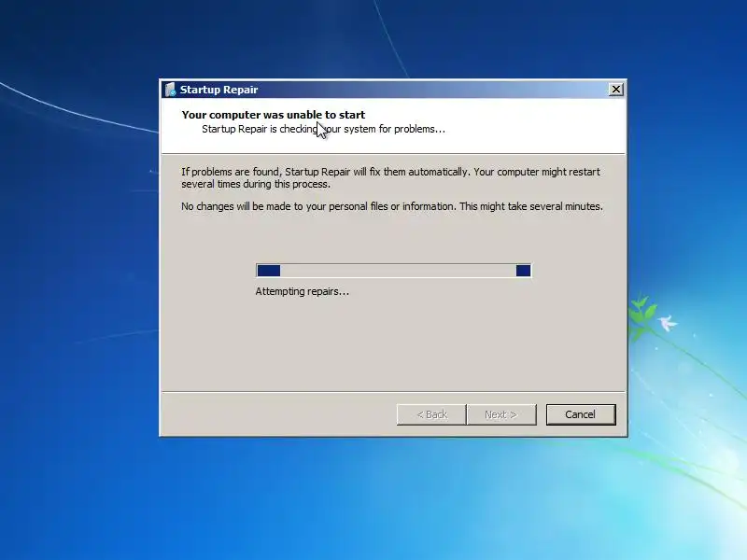Screen dimensions: 747x560
Task: Click the 'Your computer was unable to start' heading
Action: coord(274,115)
